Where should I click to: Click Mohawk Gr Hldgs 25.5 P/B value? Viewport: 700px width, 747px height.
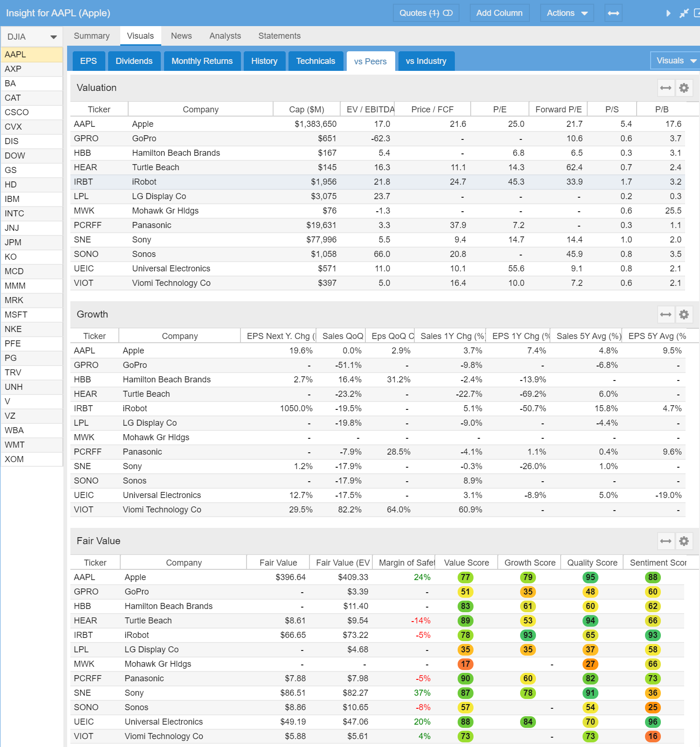[x=673, y=211]
